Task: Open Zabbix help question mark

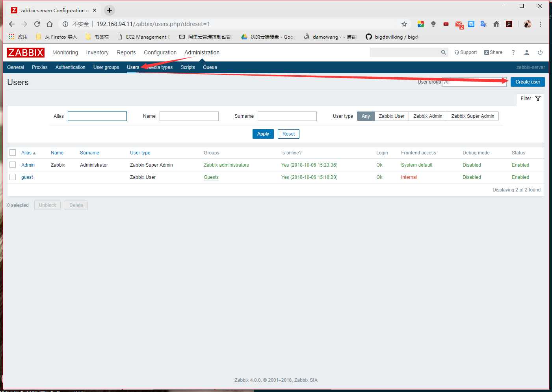Action: pyautogui.click(x=513, y=52)
